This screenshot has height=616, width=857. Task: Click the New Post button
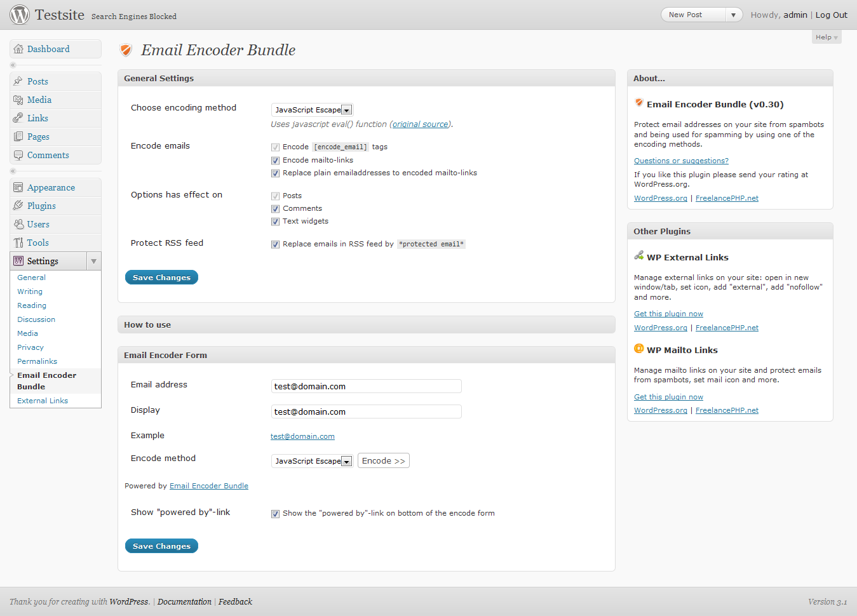(x=693, y=15)
